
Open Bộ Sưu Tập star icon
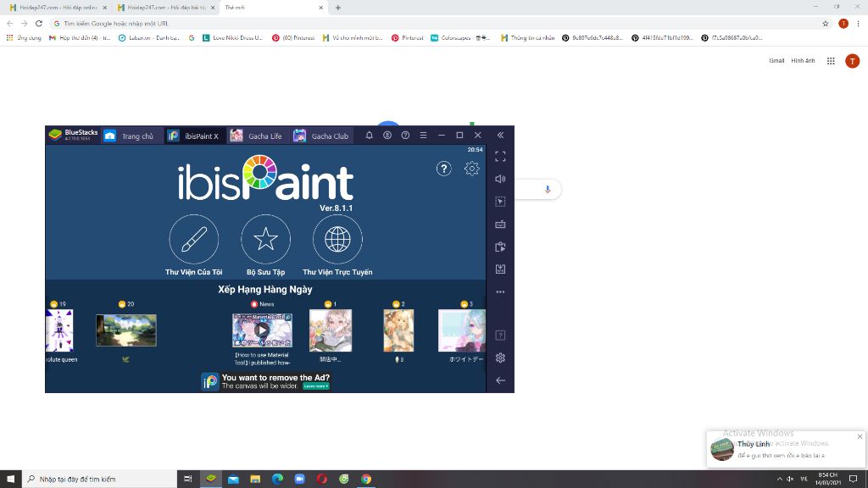(x=265, y=239)
